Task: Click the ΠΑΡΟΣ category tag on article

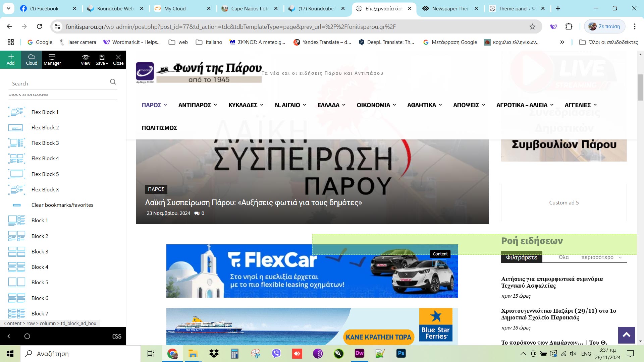Action: 156,189
